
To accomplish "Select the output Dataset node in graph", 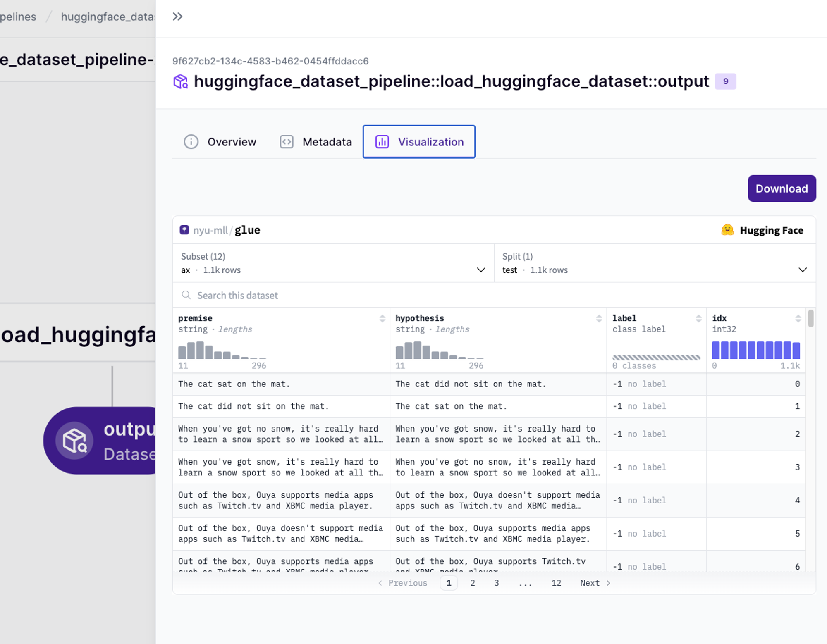I will coord(100,440).
